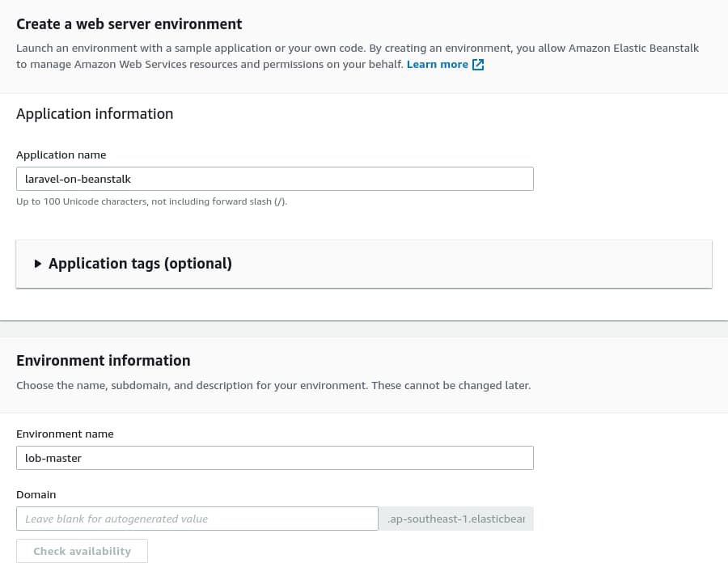Select the Environment name field showing lob-master
The height and width of the screenshot is (576, 728).
point(275,457)
